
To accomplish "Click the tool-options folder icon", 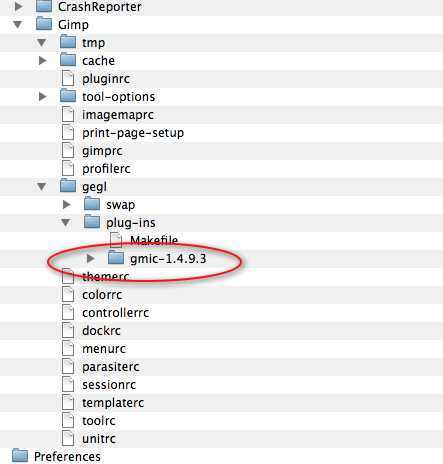I will point(68,96).
